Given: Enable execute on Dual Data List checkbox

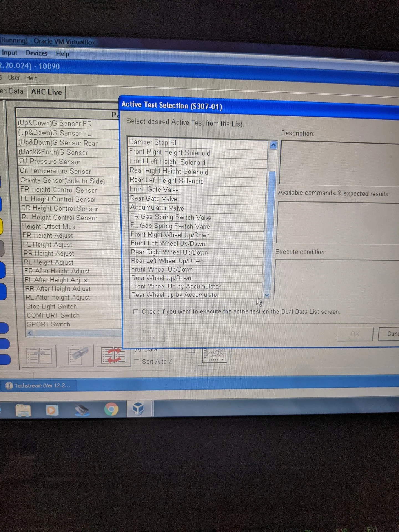Looking at the screenshot, I should [136, 311].
